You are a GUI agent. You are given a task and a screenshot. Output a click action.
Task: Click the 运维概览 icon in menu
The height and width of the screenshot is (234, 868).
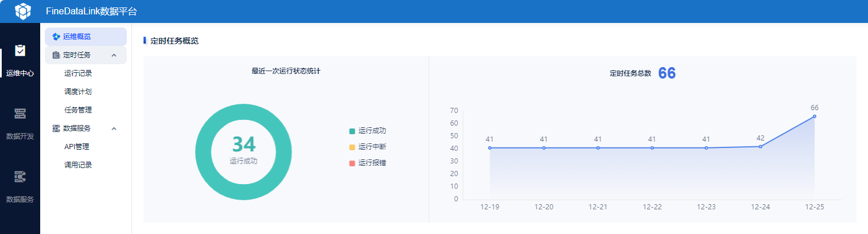[x=56, y=37]
